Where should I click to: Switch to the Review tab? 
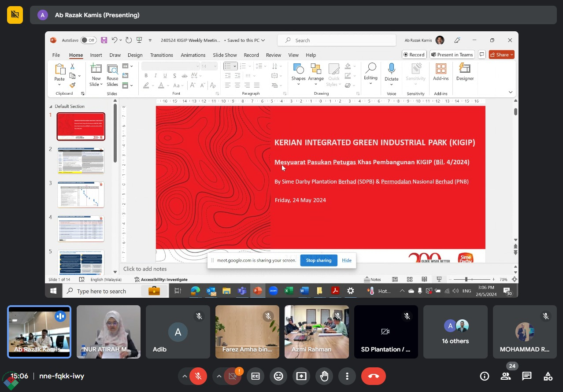(273, 55)
